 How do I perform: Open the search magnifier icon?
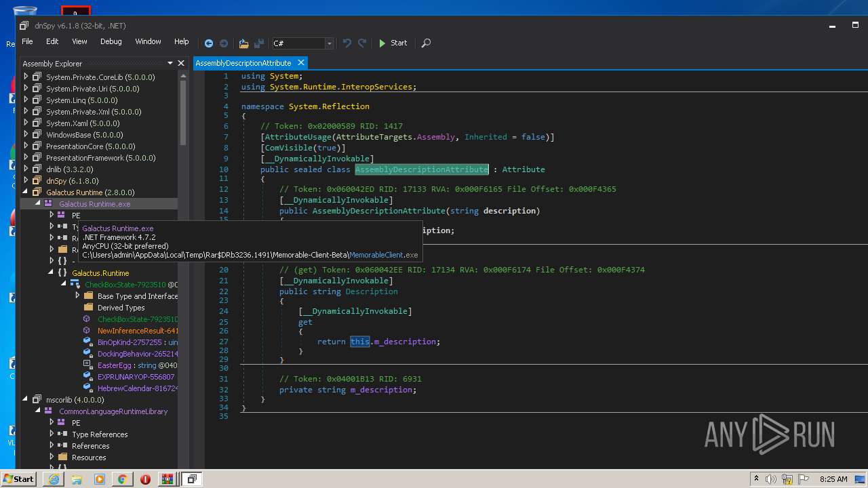pos(426,43)
